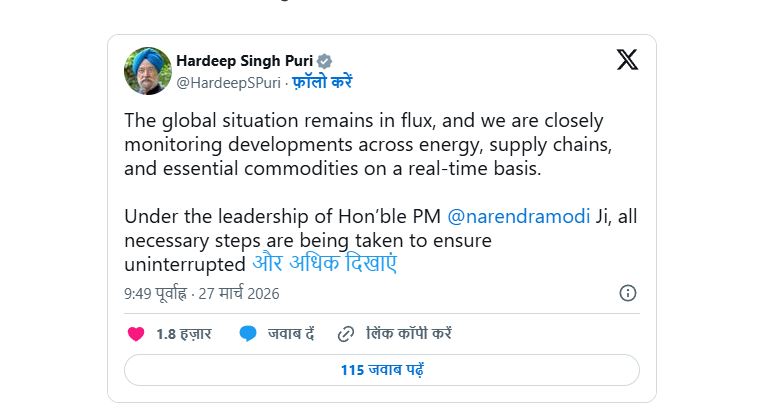Click the info circle icon
761x419 pixels.
(628, 293)
